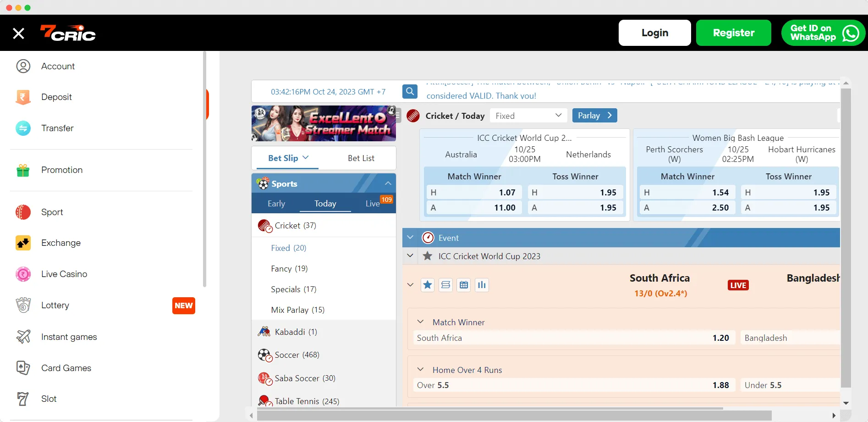Open the Excellent Streamer Match banner
The height and width of the screenshot is (422, 868).
[x=324, y=123]
